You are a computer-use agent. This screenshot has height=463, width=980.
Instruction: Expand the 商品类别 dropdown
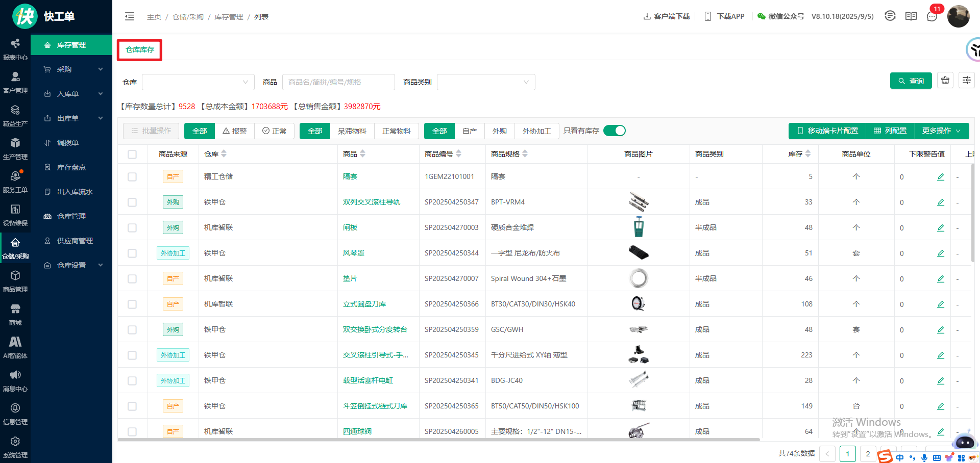[x=485, y=82]
